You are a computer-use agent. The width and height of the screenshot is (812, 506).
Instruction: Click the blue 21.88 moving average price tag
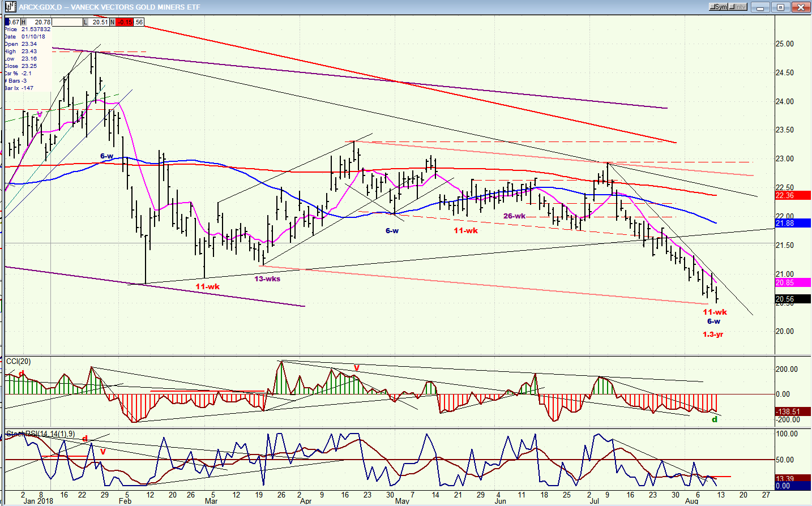[x=792, y=224]
